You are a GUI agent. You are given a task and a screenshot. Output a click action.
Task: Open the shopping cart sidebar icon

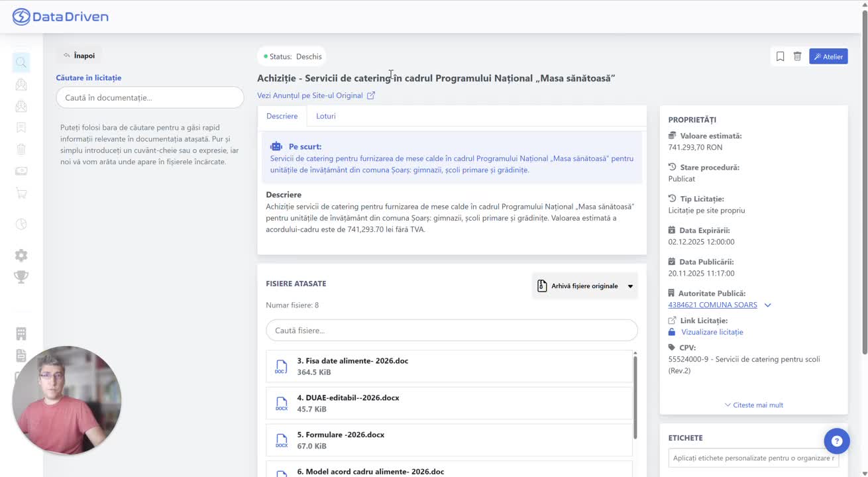point(21,193)
